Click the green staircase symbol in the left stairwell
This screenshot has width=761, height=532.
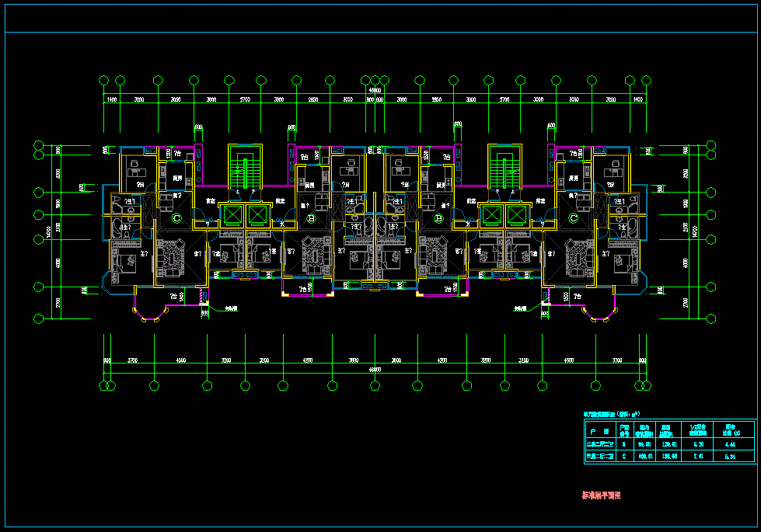(245, 172)
